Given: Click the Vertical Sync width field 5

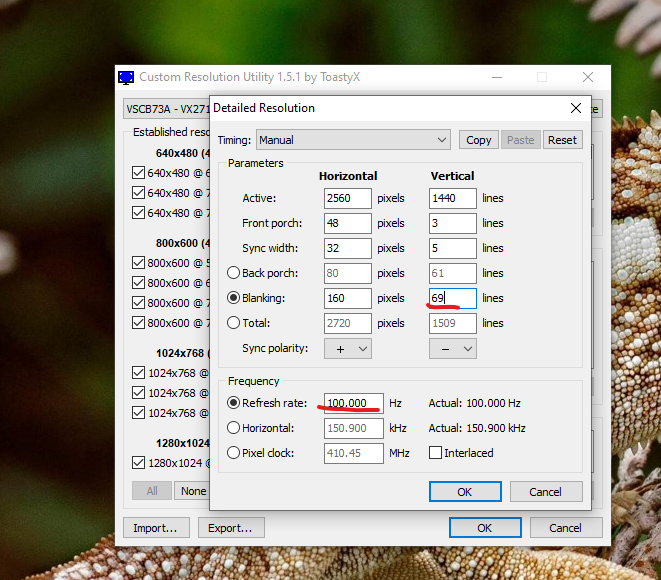Looking at the screenshot, I should [x=453, y=248].
